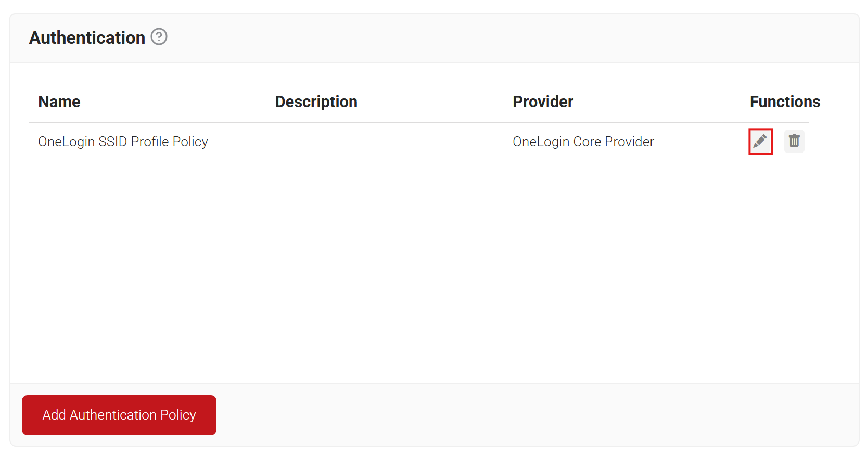
Task: Open the Authentication help tooltip
Action: click(159, 37)
